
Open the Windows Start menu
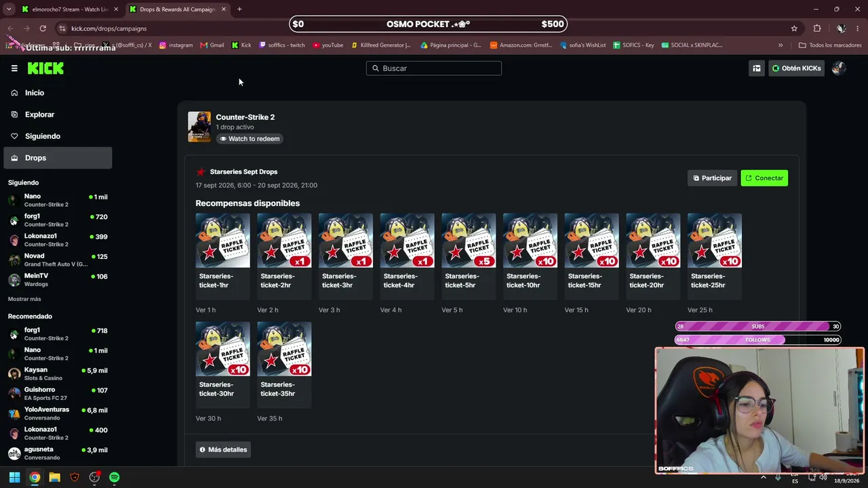(x=14, y=477)
